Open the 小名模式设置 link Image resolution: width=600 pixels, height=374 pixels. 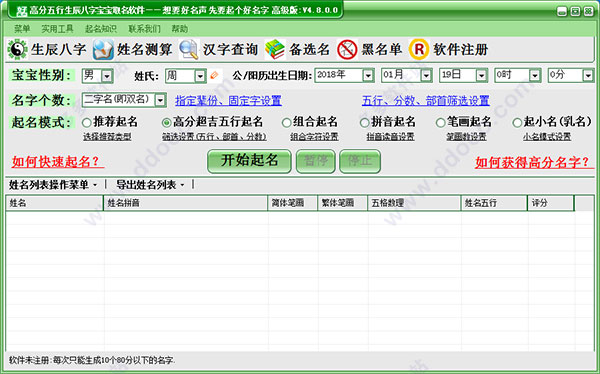pos(547,137)
